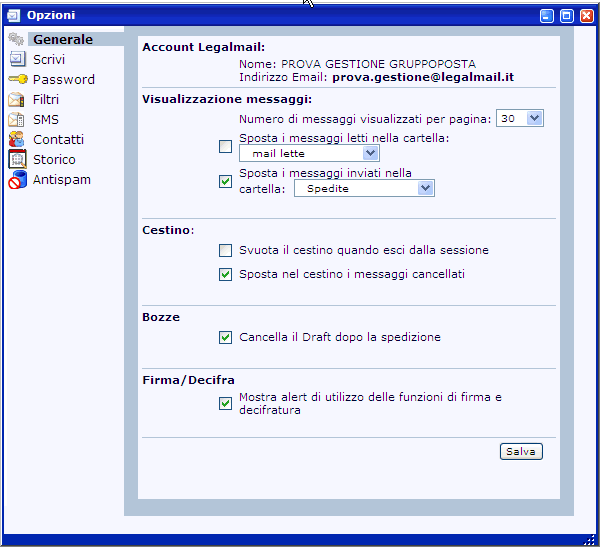This screenshot has height=549, width=600.
Task: Disable the signature alert checkbox
Action: 225,404
